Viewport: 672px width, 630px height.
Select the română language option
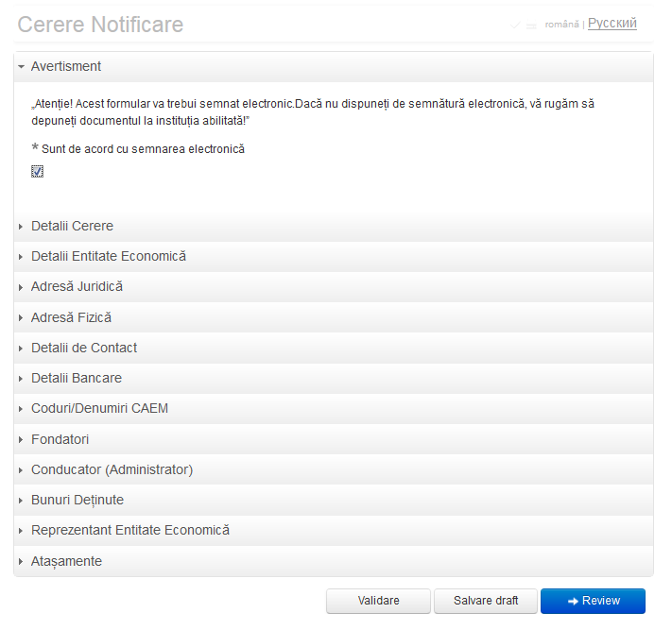(x=561, y=25)
